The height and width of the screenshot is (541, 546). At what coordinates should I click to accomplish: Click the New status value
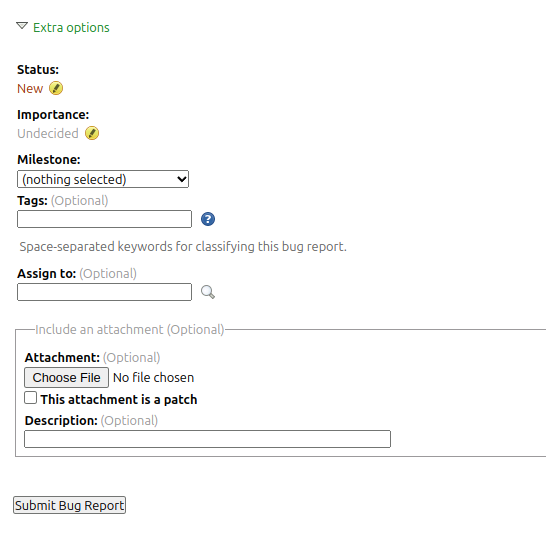click(x=30, y=88)
